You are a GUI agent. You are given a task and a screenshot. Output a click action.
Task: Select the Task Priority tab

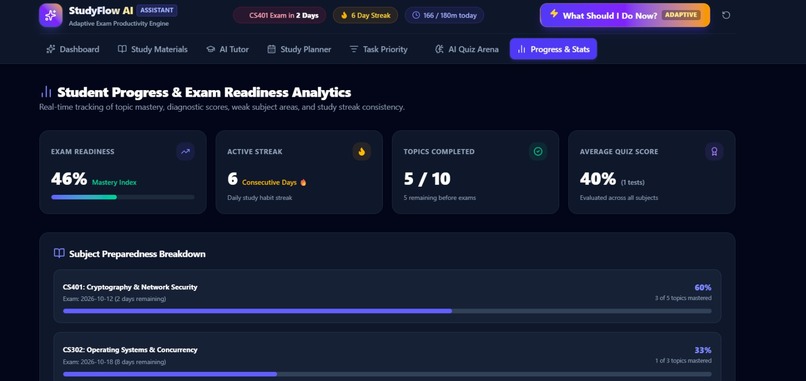(379, 49)
